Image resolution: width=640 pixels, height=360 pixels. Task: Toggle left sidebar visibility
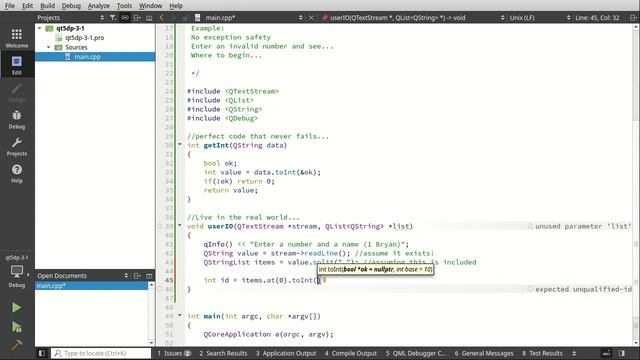click(42, 353)
